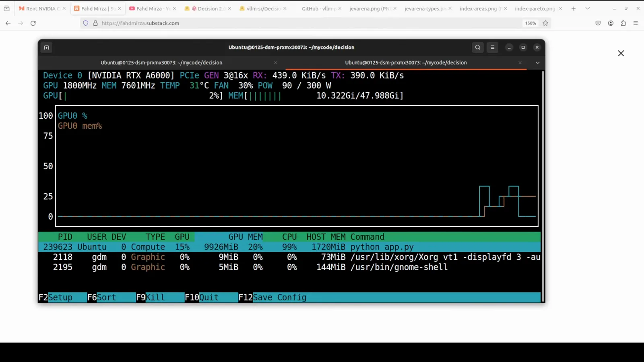Open the Firefox View icon
The height and width of the screenshot is (362, 644).
[6, 8]
